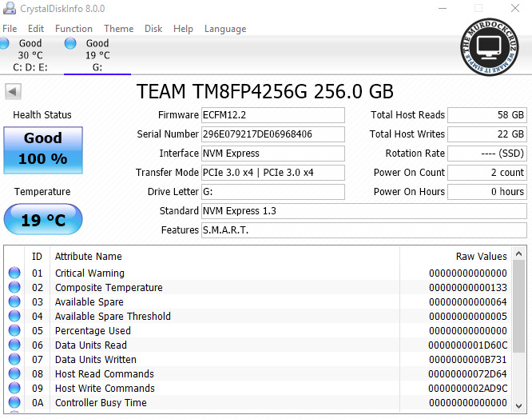The height and width of the screenshot is (419, 532).
Task: Click the status orb for Host Read Commands
Action: (14, 373)
